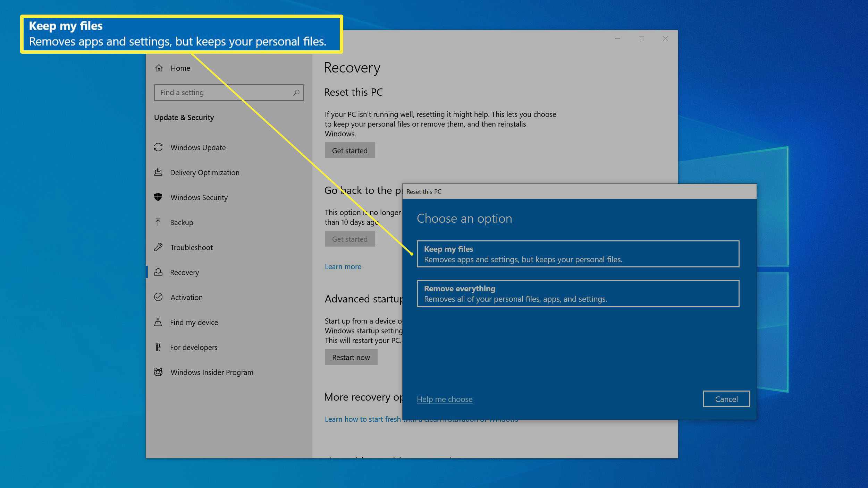The width and height of the screenshot is (868, 488).
Task: Click the Help me choose link
Action: (444, 399)
